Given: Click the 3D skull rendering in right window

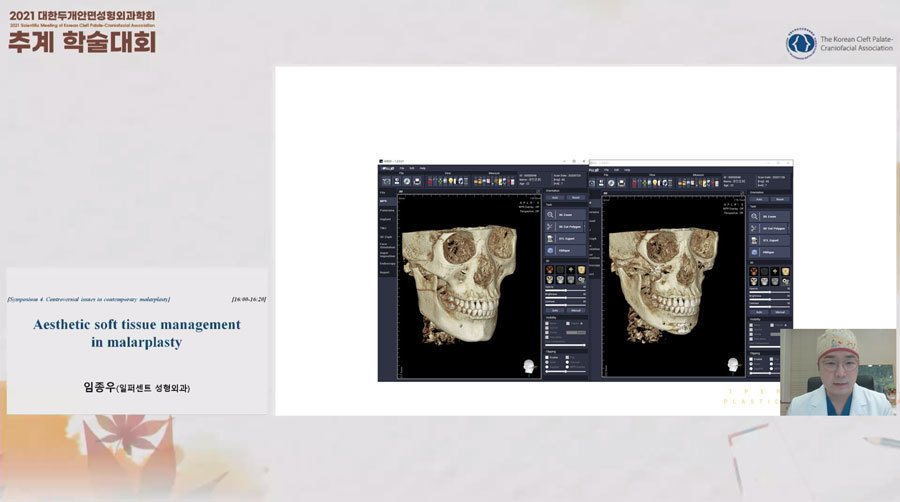Looking at the screenshot, I should coord(666,284).
